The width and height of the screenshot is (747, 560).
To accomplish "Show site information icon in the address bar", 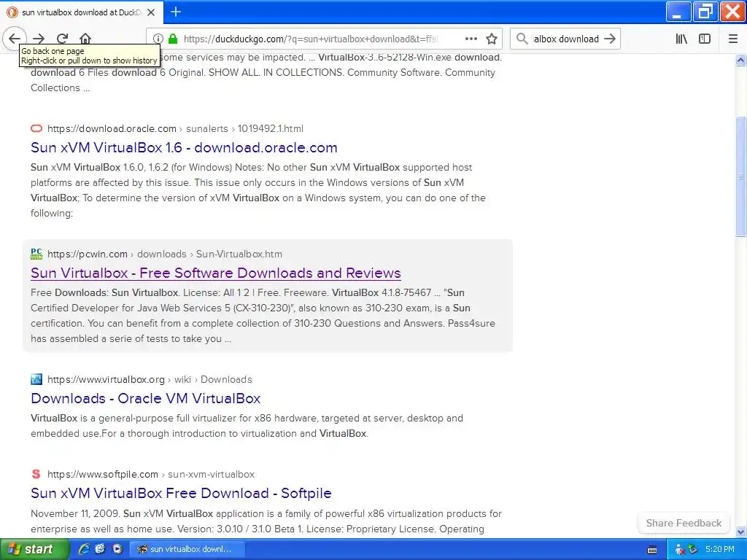I will (158, 39).
